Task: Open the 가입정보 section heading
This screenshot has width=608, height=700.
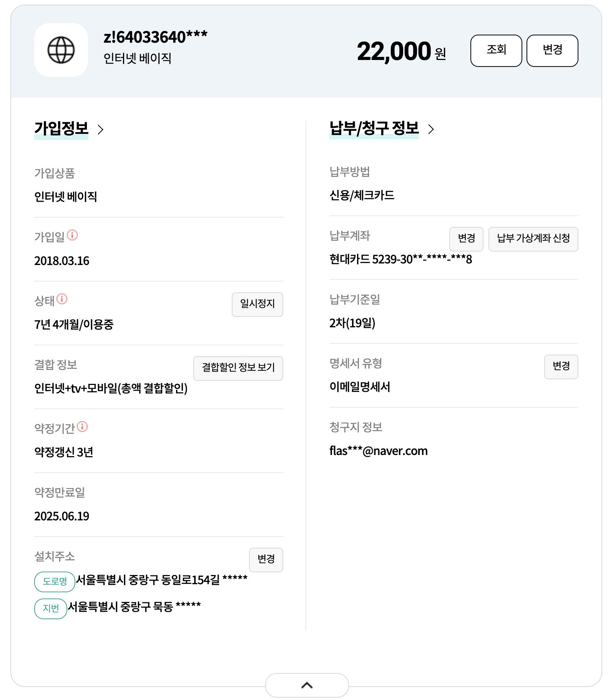Action: [61, 129]
